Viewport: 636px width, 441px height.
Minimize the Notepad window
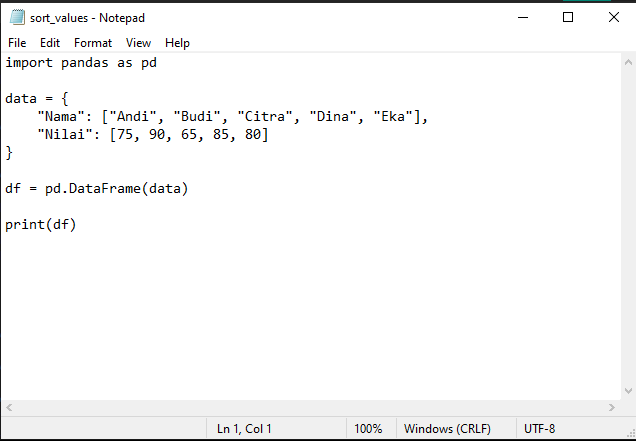523,17
